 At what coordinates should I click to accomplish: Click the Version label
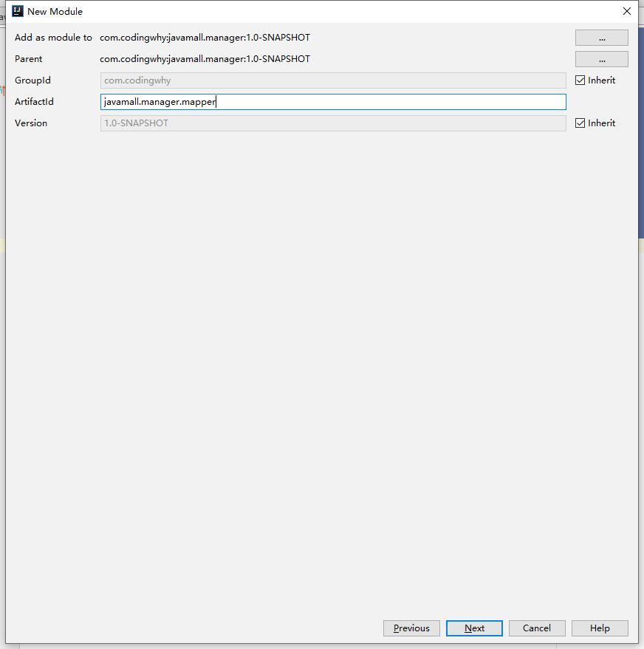(x=31, y=123)
